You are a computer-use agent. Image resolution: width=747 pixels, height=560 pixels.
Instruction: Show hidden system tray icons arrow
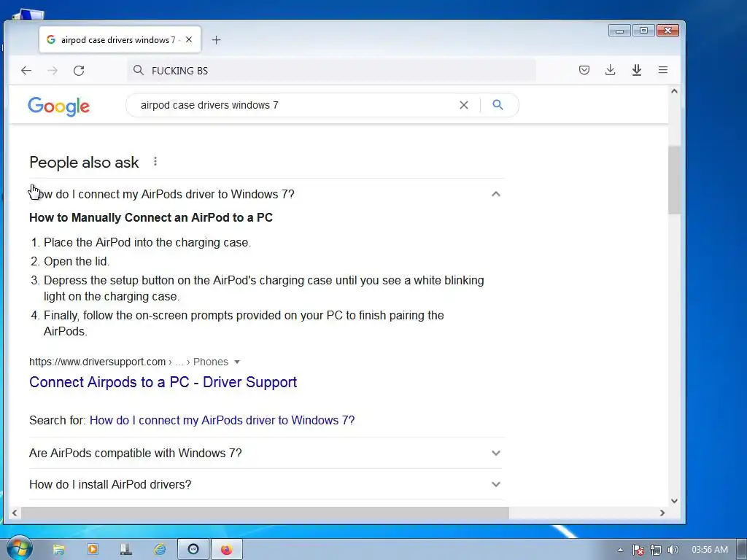pos(620,550)
